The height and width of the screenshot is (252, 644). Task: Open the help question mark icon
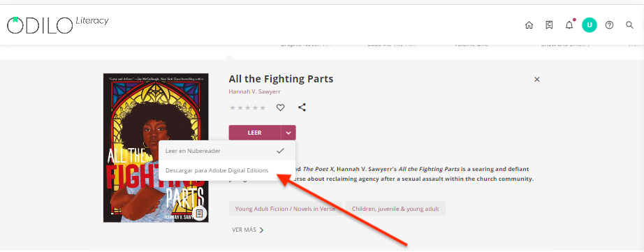610,25
